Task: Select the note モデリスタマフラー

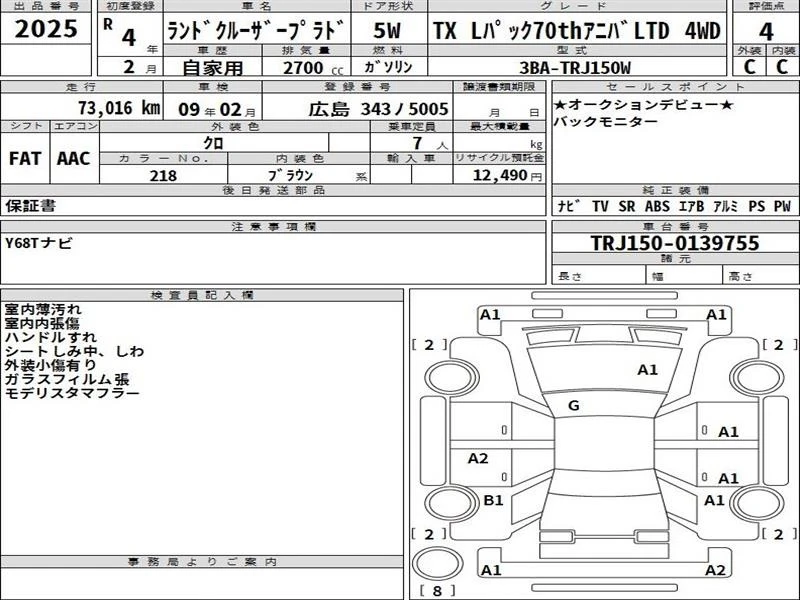Action: [x=72, y=393]
